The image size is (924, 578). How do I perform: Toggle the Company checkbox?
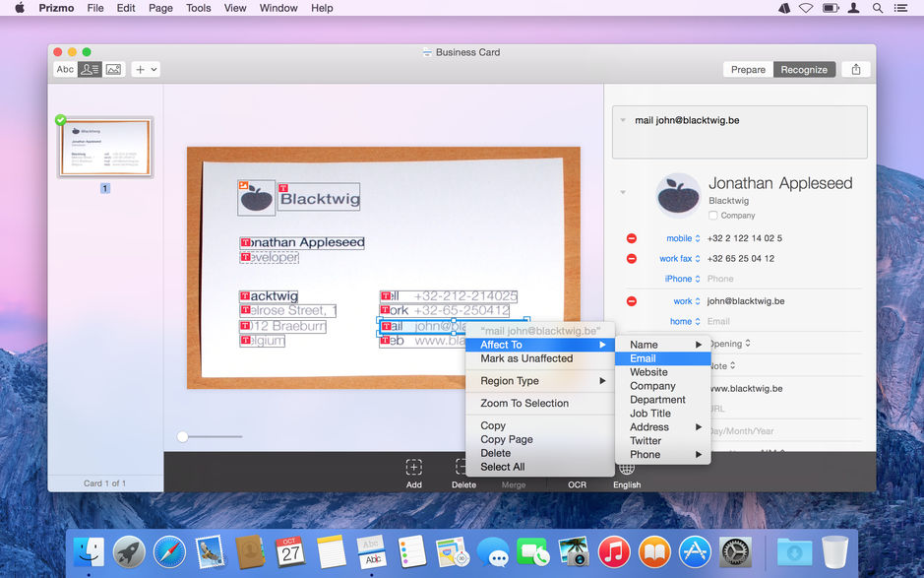coord(713,215)
